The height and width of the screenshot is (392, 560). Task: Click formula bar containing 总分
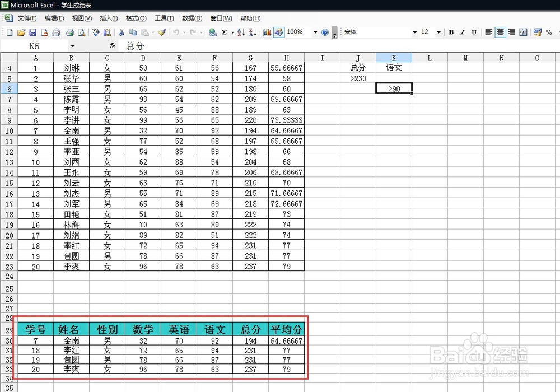coord(339,46)
